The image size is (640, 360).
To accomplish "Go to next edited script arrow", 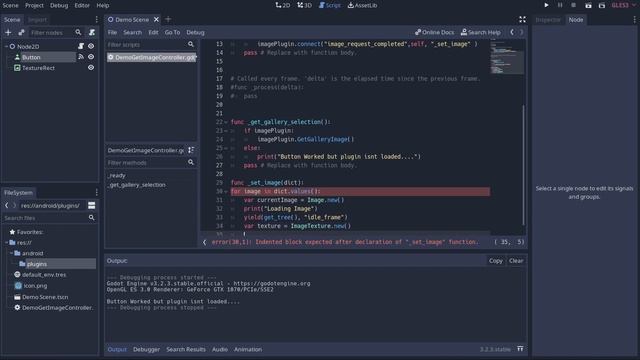I will 522,32.
